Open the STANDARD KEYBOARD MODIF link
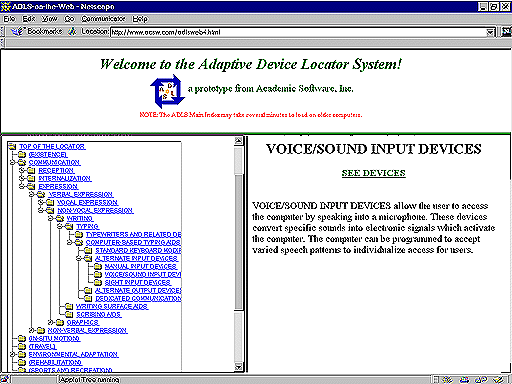The image size is (512, 384). pyautogui.click(x=138, y=250)
